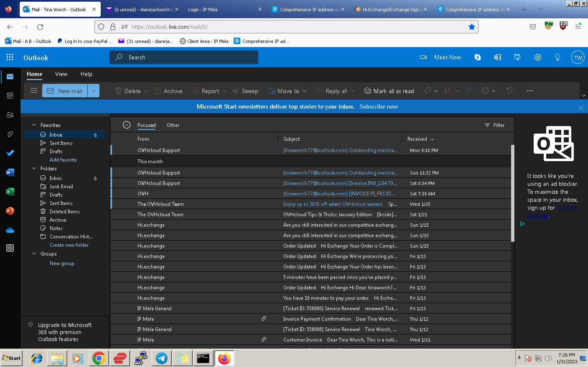This screenshot has width=588, height=367.
Task: Open the Microsoft app launcher grid
Action: point(10,57)
